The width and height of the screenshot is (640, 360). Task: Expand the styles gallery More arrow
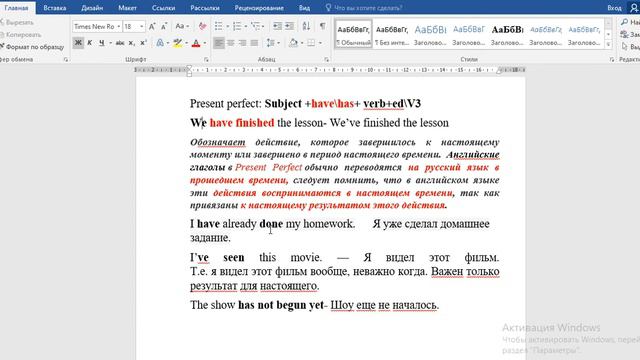pyautogui.click(x=608, y=44)
